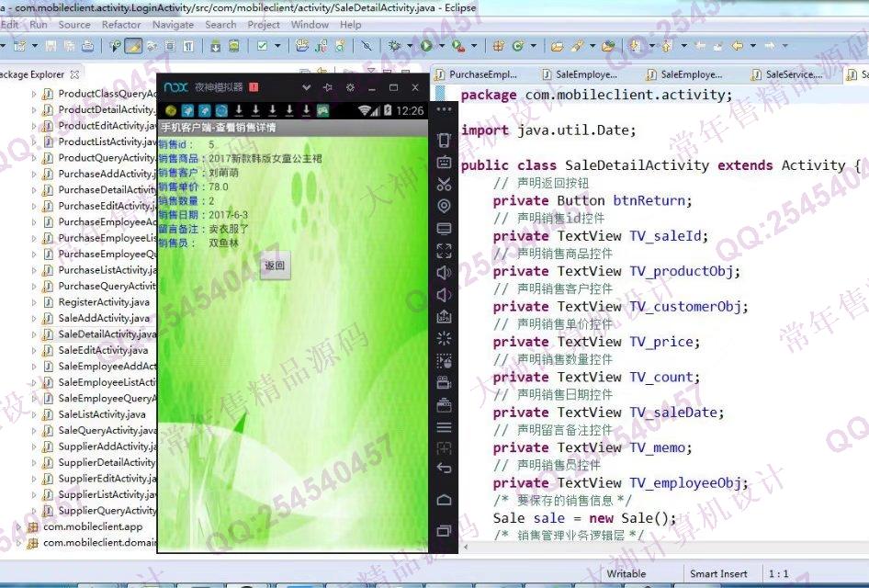This screenshot has width=869, height=588.
Task: Close the Package Explorer view tab
Action: click(74, 74)
